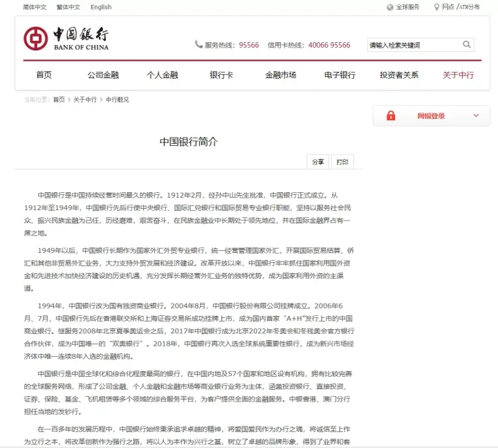The image size is (498, 448).
Task: Click the 中国银行简介 heading
Action: click(x=189, y=142)
